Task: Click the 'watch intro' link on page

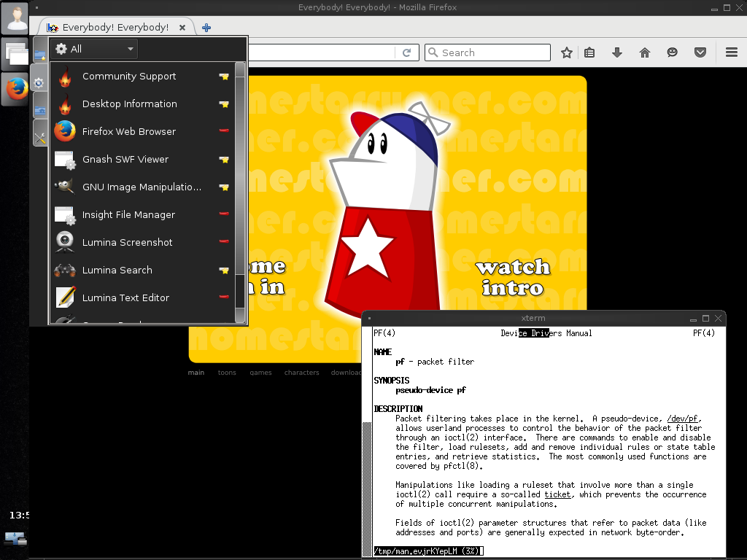Action: [x=513, y=278]
